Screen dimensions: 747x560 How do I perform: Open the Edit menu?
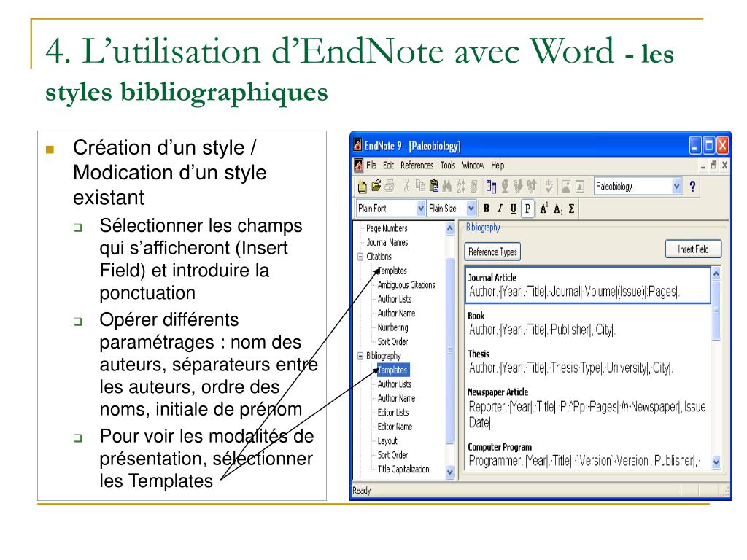coord(388,166)
